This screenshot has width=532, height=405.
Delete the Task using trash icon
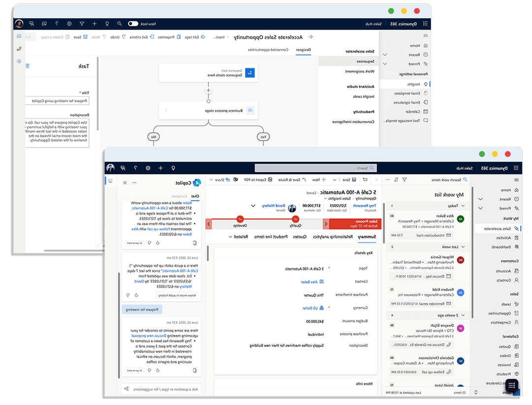[x=28, y=66]
